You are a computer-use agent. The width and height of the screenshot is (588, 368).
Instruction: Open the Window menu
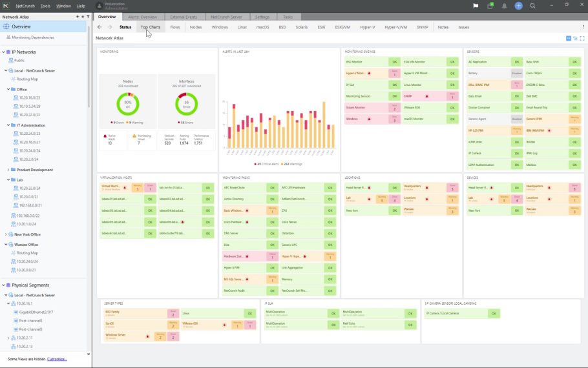(x=63, y=6)
